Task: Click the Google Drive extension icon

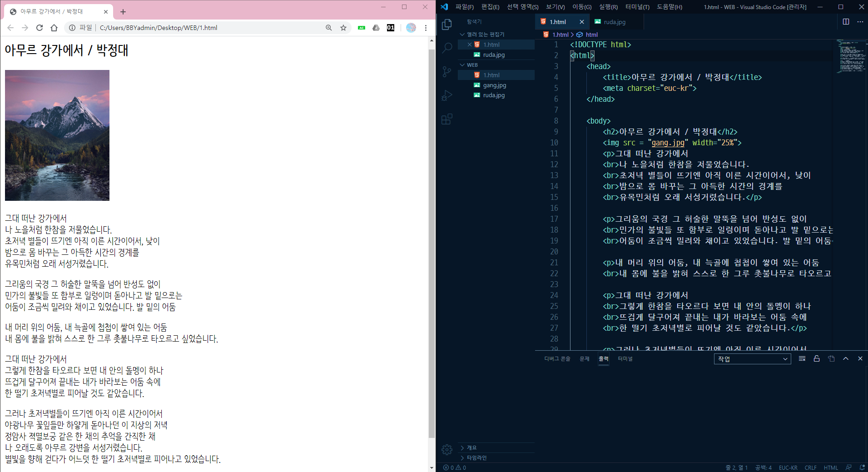Action: click(376, 28)
